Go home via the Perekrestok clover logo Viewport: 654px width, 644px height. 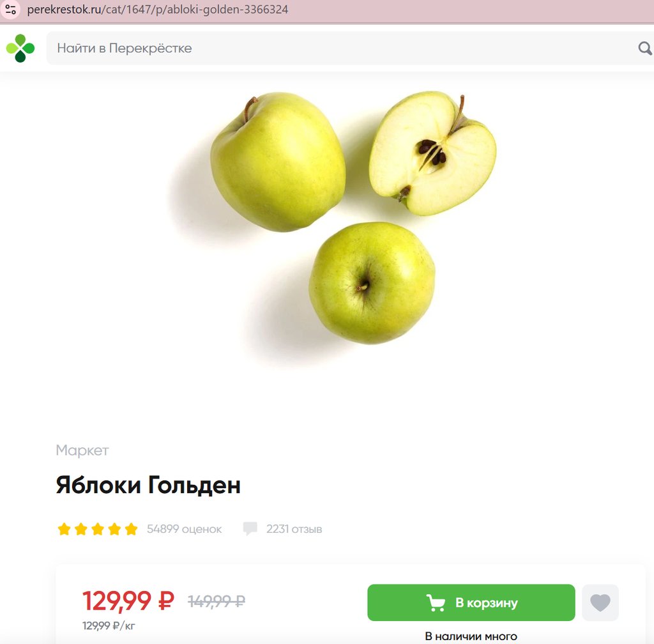20,49
